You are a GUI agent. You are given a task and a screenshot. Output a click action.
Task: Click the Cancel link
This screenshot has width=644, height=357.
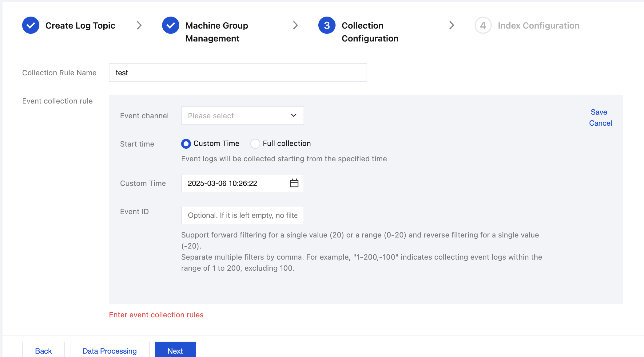pyautogui.click(x=600, y=123)
